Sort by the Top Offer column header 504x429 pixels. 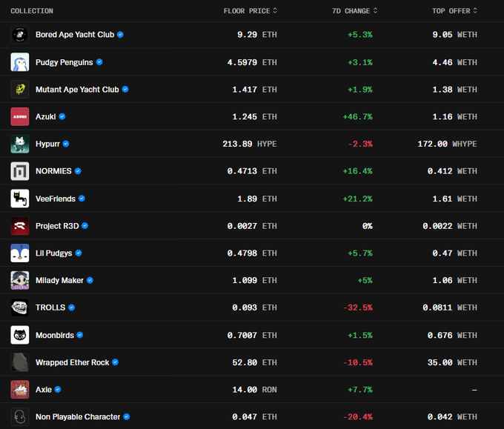454,11
